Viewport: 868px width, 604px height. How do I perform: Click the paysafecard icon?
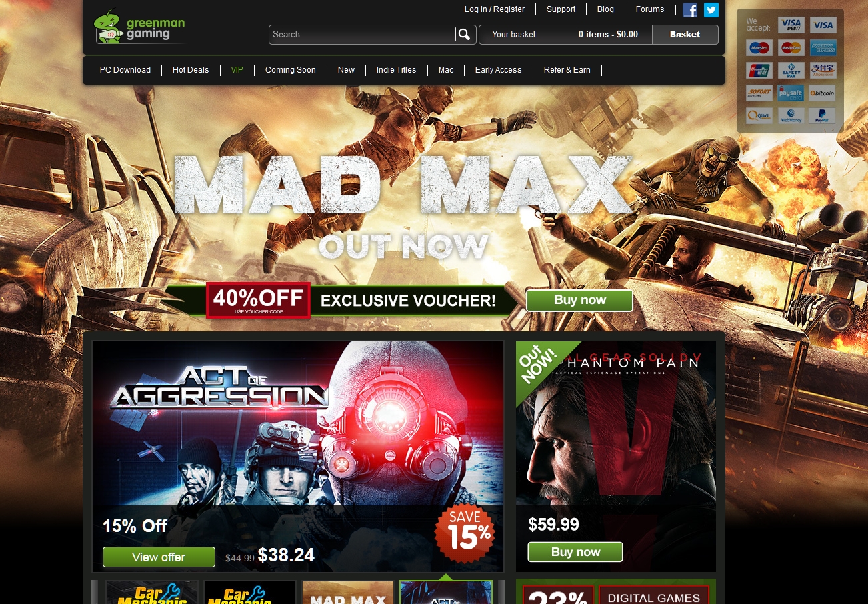(x=791, y=93)
